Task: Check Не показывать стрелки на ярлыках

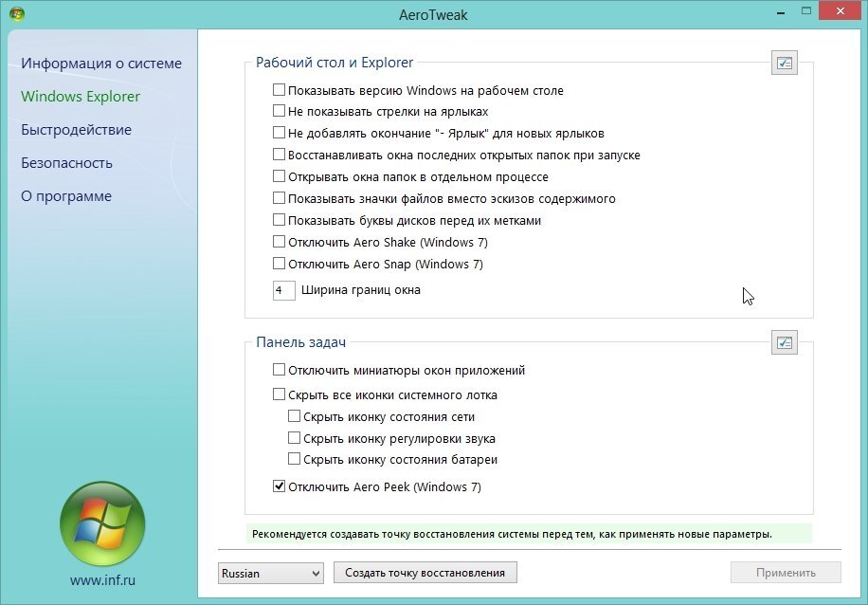Action: 279,111
